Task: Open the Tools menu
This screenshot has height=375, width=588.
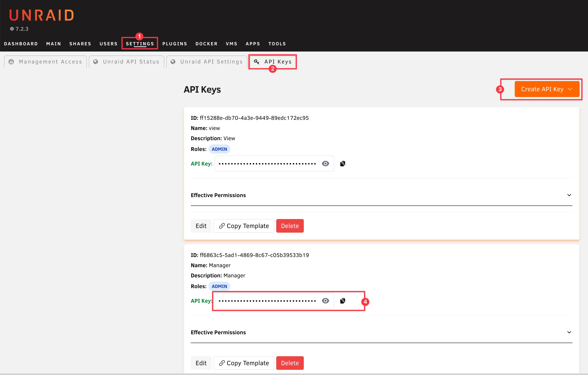Action: (x=277, y=44)
